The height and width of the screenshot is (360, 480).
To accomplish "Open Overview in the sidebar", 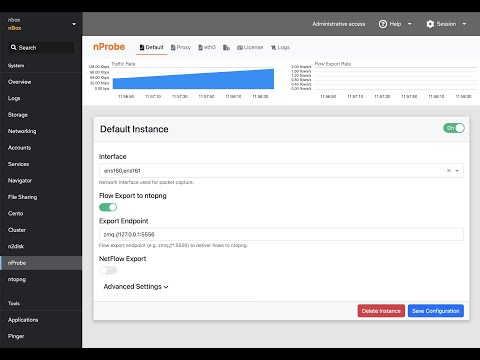I will pos(41,82).
